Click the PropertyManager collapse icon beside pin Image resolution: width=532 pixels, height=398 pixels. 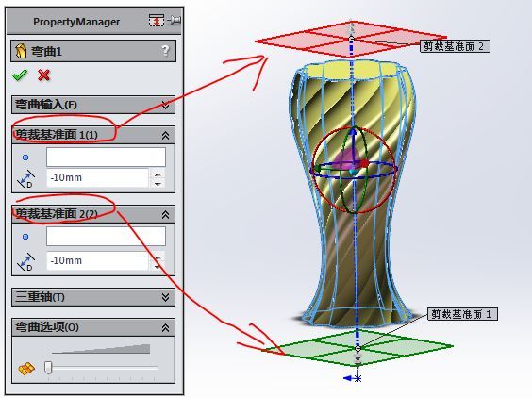pyautogui.click(x=156, y=21)
